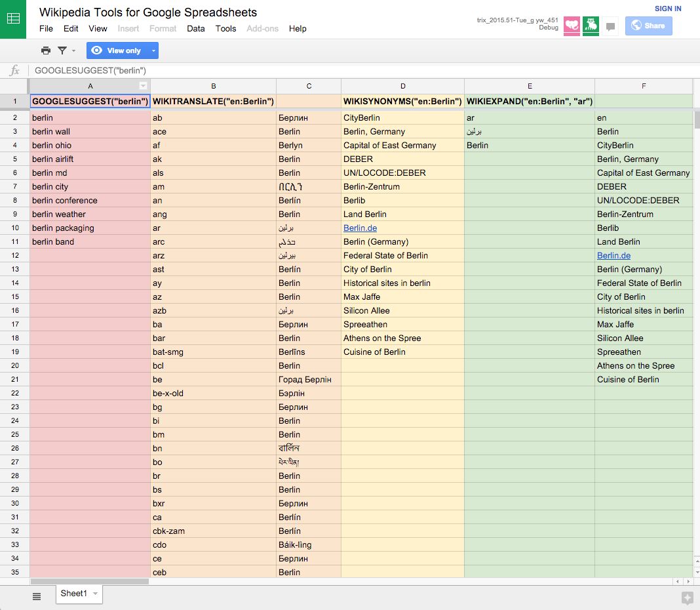
Task: Open the column A header dropdown arrow
Action: click(x=144, y=86)
